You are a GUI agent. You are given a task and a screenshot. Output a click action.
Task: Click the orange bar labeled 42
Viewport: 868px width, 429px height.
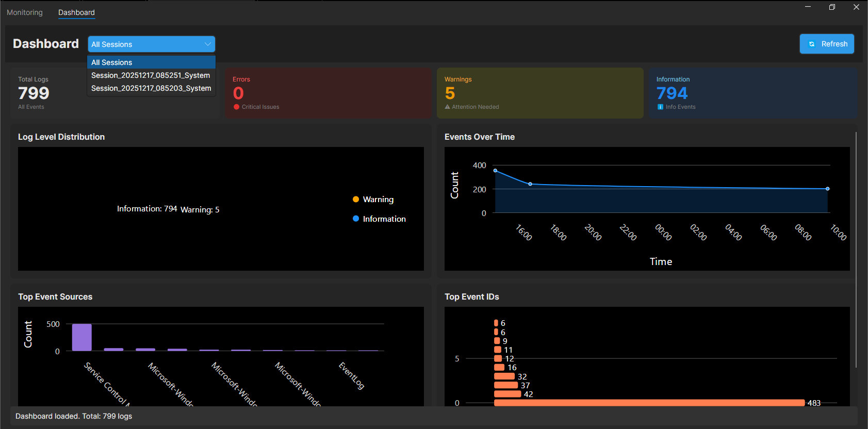click(507, 394)
